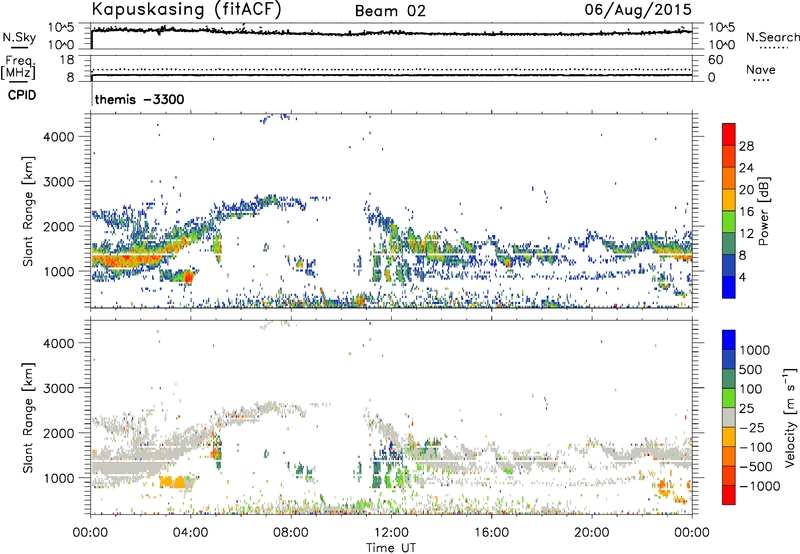Image resolution: width=800 pixels, height=554 pixels.
Task: Click the "3000" tick of the power panel
Action: tap(59, 182)
